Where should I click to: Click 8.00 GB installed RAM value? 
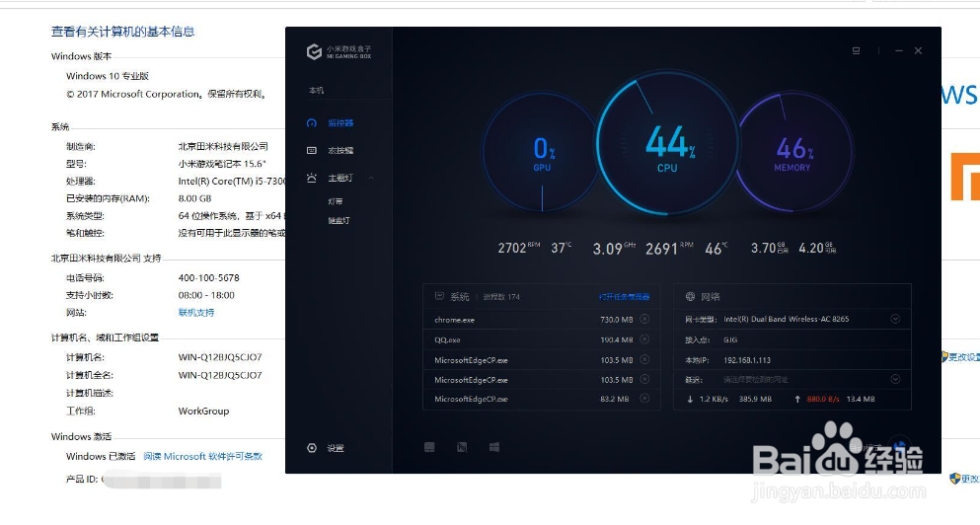[x=195, y=198]
